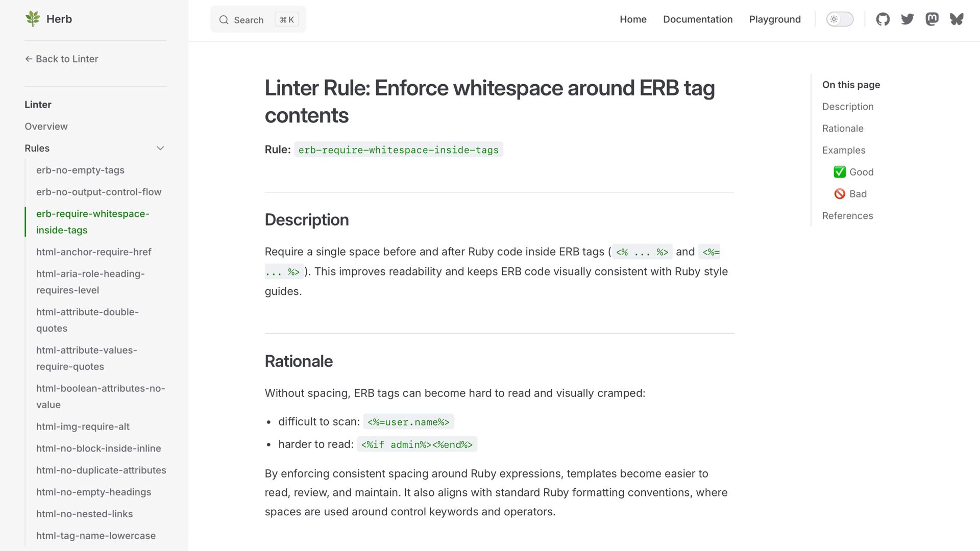980x551 pixels.
Task: Collapse the Rules section chevron
Action: tap(160, 148)
